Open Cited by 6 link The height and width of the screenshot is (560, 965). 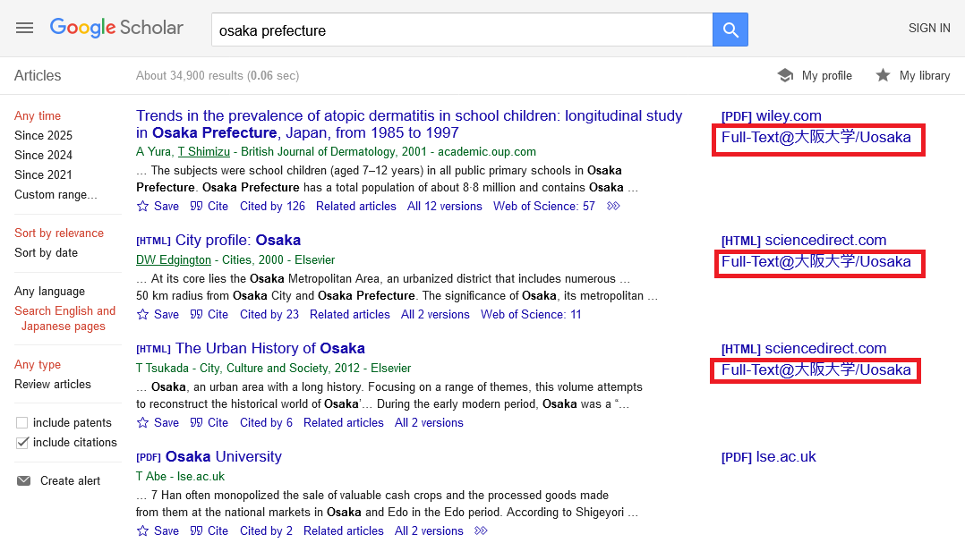click(266, 422)
